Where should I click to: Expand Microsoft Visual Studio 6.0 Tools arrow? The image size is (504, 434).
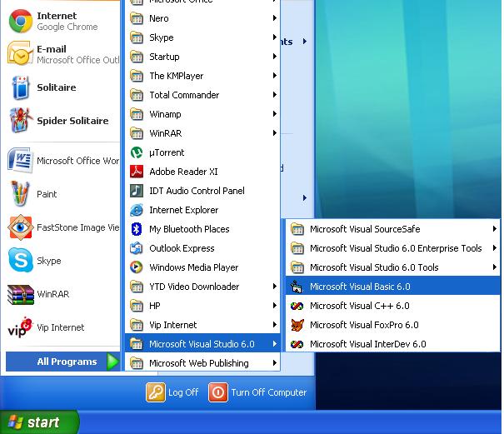click(x=494, y=267)
